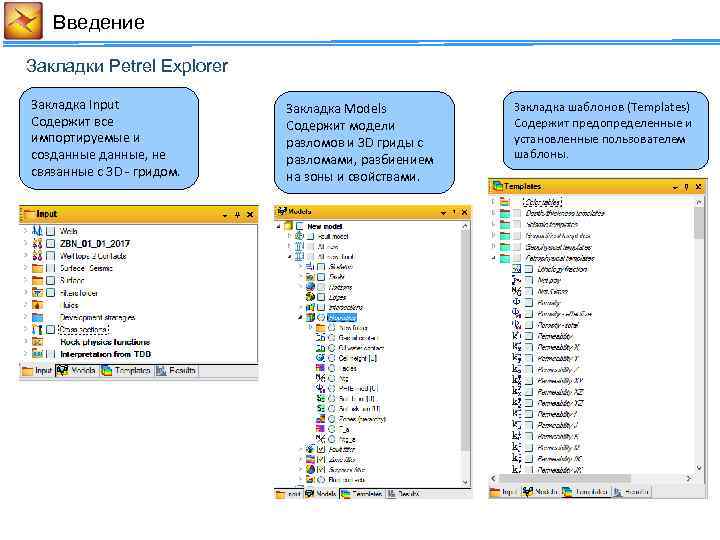
Task: Click the Color tables folder icon
Action: [505, 202]
